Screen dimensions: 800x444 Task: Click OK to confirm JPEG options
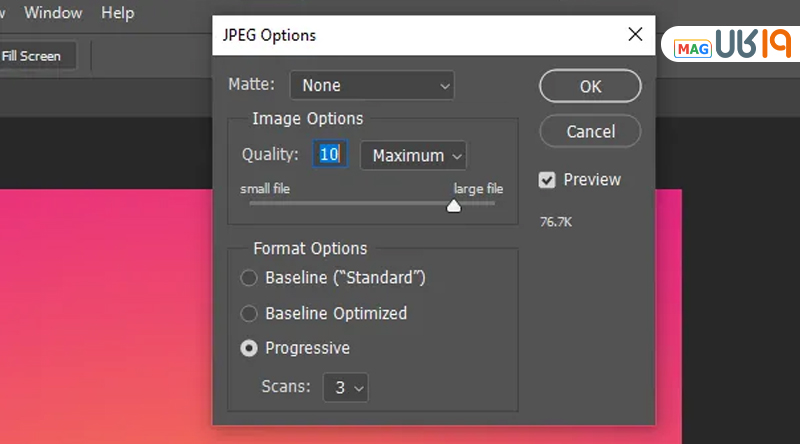(590, 86)
